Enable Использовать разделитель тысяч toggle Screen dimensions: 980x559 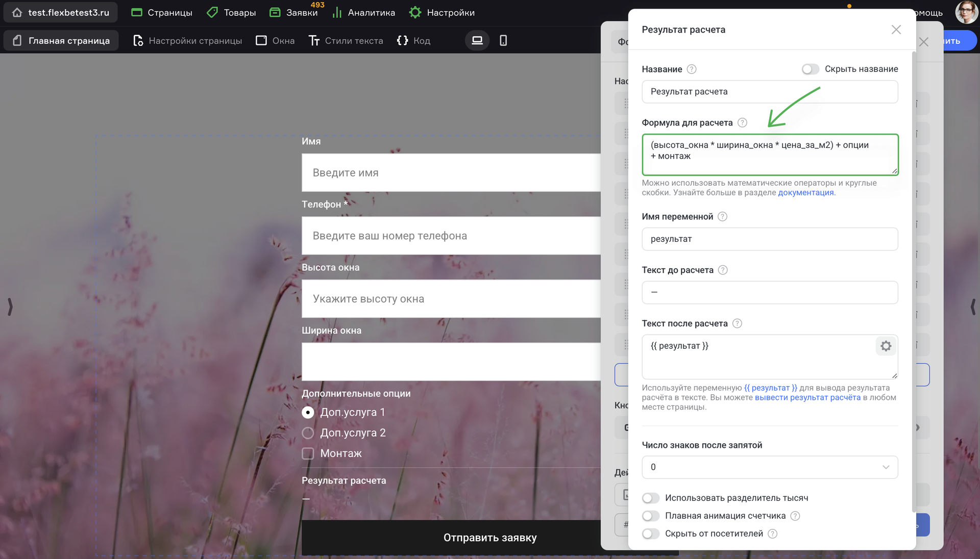point(651,498)
